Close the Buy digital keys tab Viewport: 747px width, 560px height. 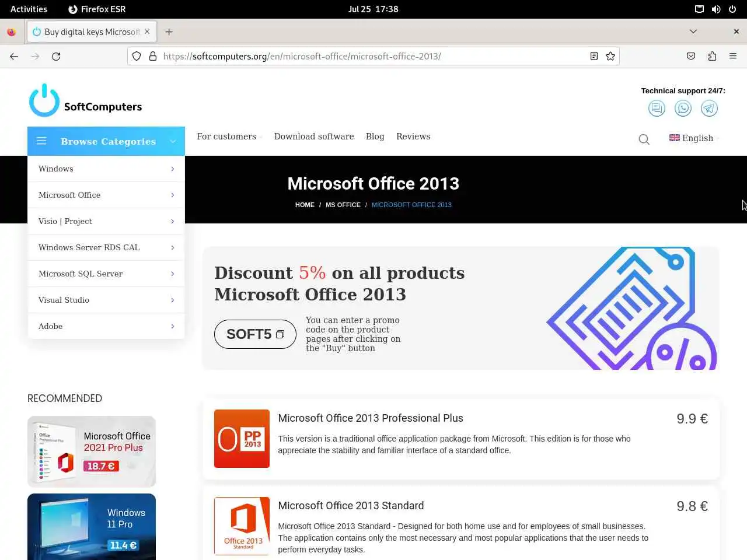(147, 32)
